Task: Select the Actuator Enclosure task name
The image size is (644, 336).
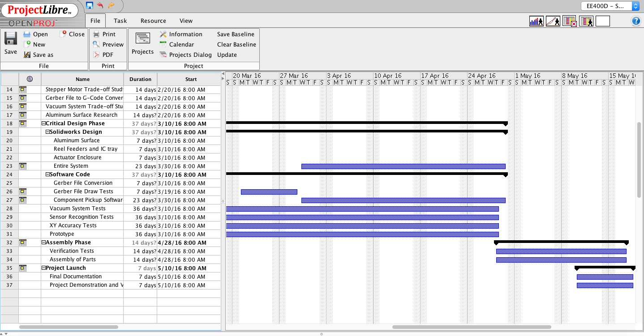Action: (x=77, y=157)
